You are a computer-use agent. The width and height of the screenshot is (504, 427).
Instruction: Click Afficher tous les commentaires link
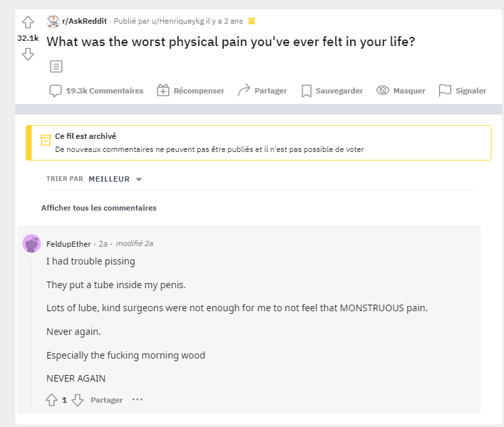[x=99, y=208]
